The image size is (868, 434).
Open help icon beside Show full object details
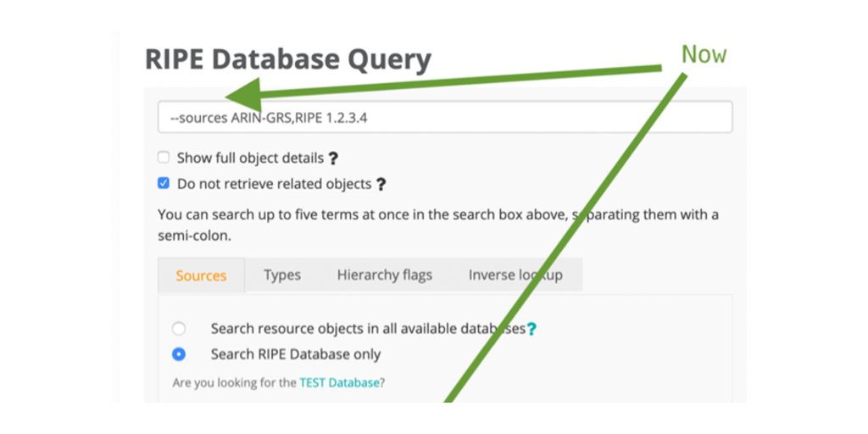point(332,159)
